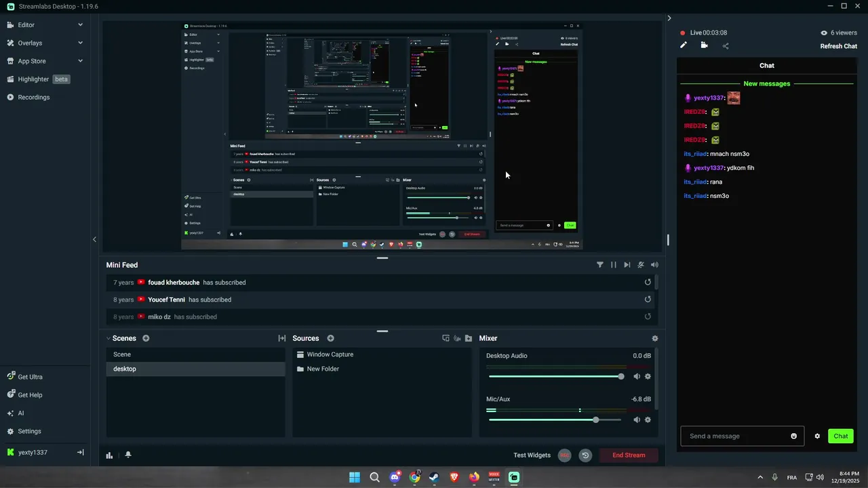Expand the App Store chevron

click(x=80, y=61)
